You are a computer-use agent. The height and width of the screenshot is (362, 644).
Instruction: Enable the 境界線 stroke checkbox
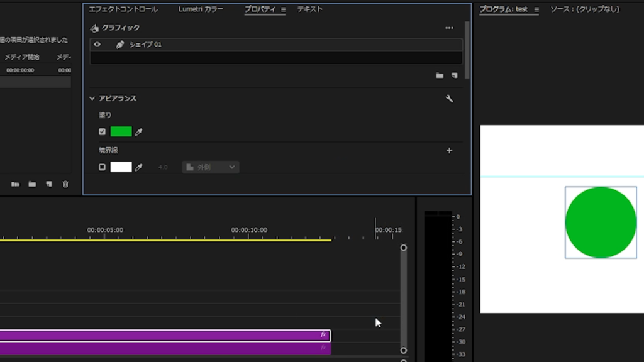(102, 167)
